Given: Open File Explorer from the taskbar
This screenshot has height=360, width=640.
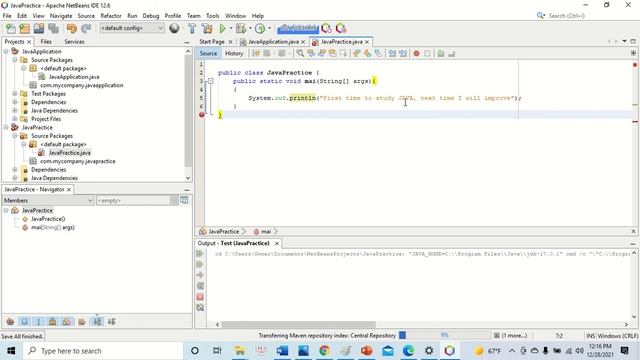Looking at the screenshot, I should (240, 351).
